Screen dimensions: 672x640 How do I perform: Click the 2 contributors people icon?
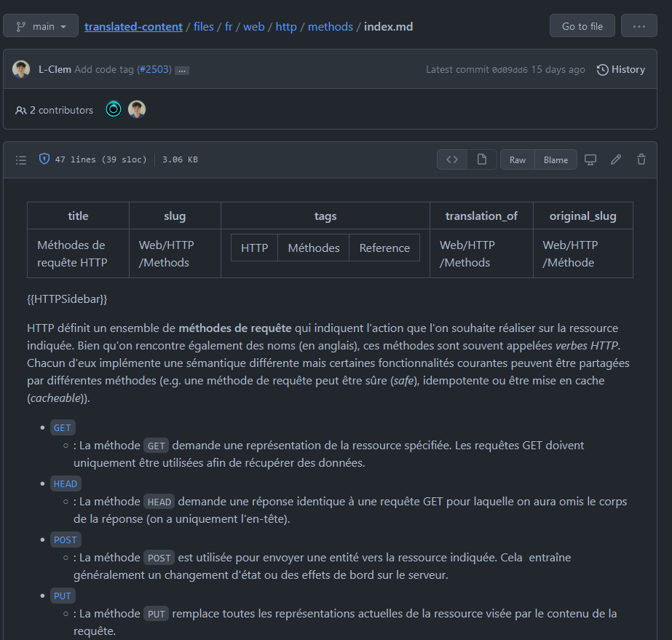click(x=20, y=111)
